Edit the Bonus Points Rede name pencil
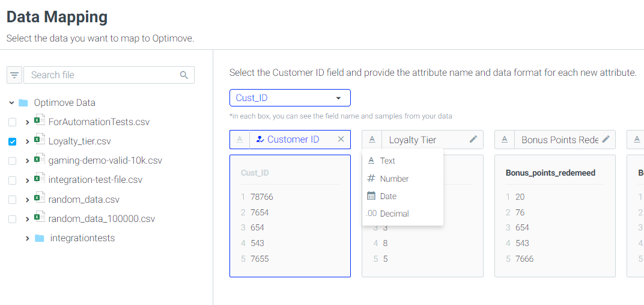This screenshot has width=644, height=305. click(x=606, y=140)
